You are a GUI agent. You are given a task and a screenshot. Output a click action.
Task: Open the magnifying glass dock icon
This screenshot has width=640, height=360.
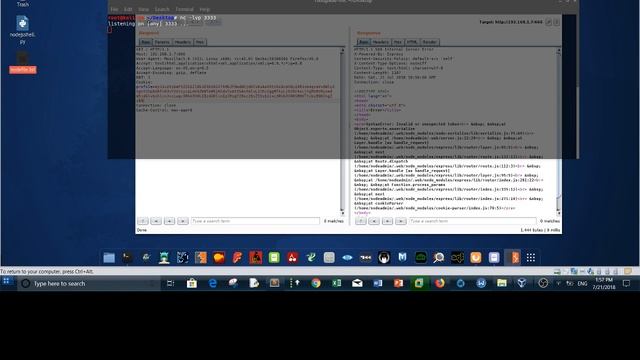click(439, 258)
